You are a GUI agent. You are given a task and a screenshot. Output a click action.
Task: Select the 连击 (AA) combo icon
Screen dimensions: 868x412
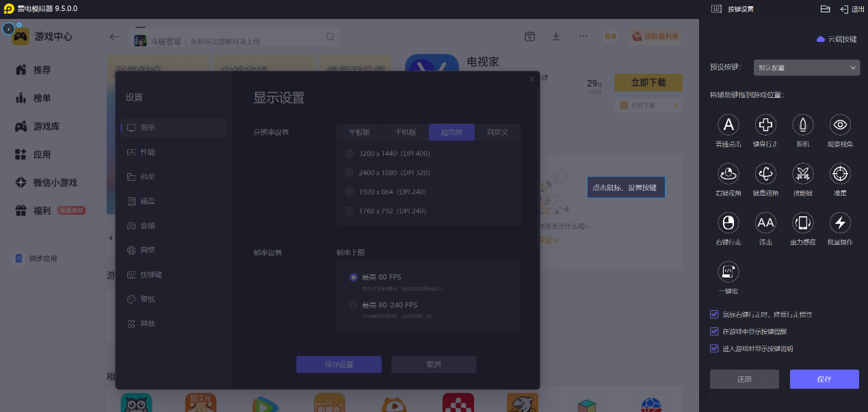tap(765, 222)
